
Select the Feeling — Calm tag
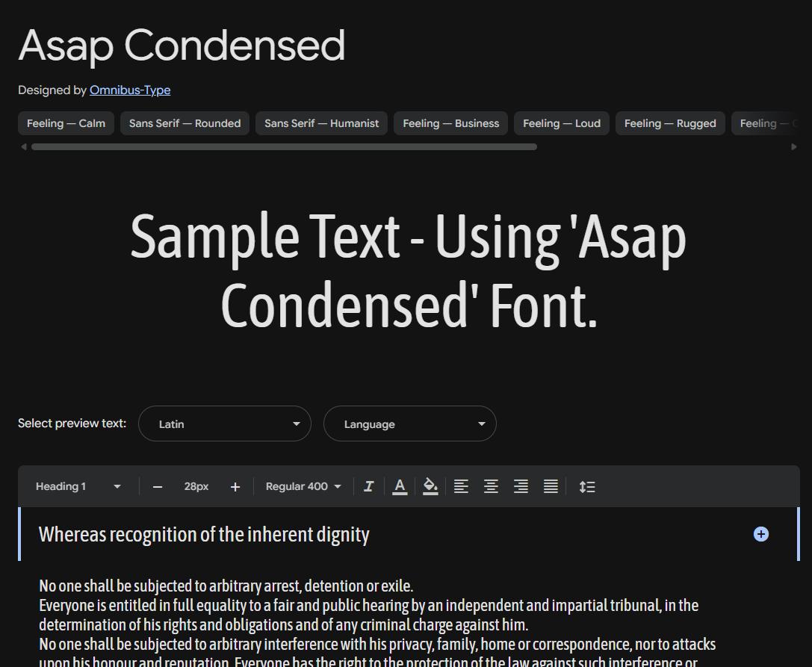[66, 123]
